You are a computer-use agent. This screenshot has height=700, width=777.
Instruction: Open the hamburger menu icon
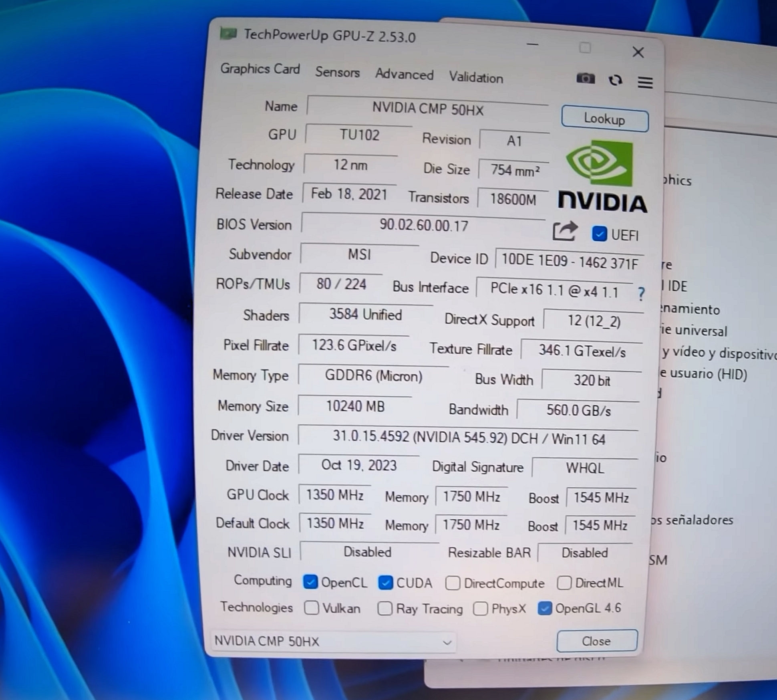[645, 83]
